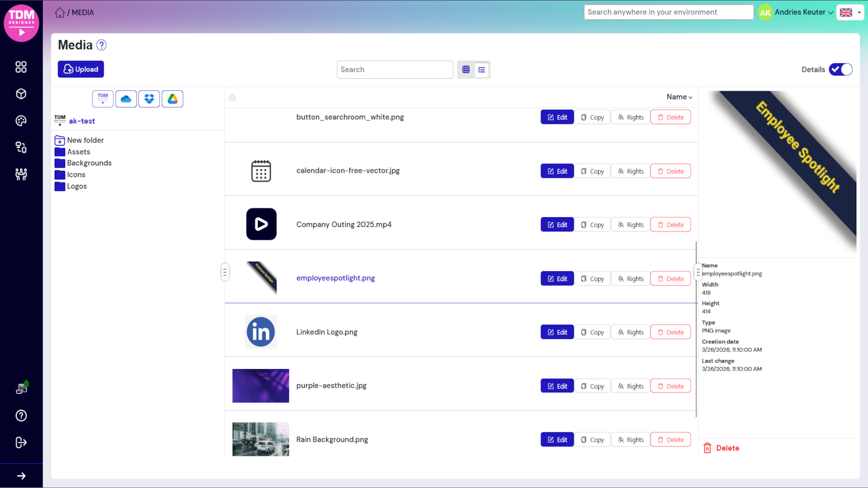Open the Media page help tooltip

101,45
